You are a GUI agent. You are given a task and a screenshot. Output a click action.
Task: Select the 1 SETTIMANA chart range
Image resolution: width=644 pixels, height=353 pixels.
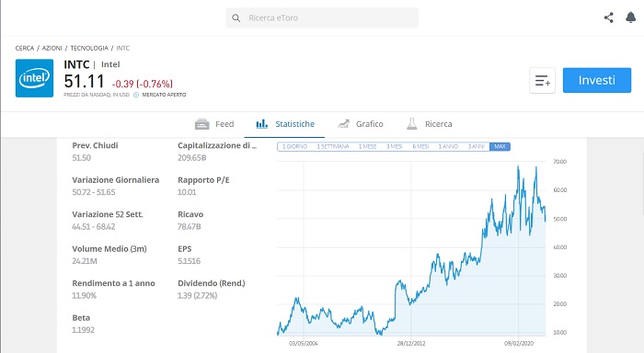coord(333,146)
